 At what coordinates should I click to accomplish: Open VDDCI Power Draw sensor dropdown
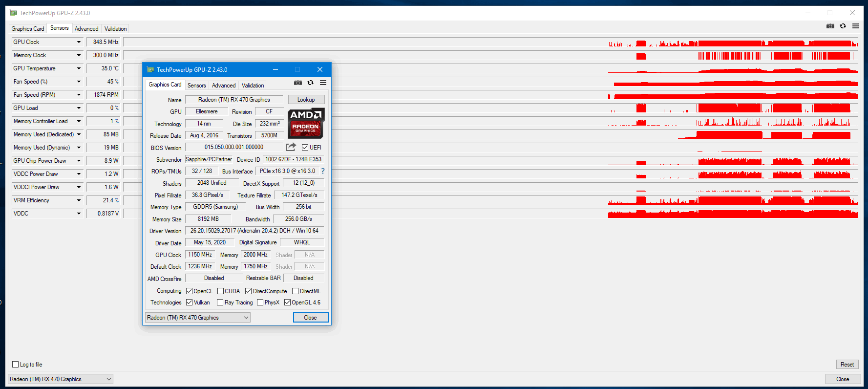pyautogui.click(x=79, y=187)
